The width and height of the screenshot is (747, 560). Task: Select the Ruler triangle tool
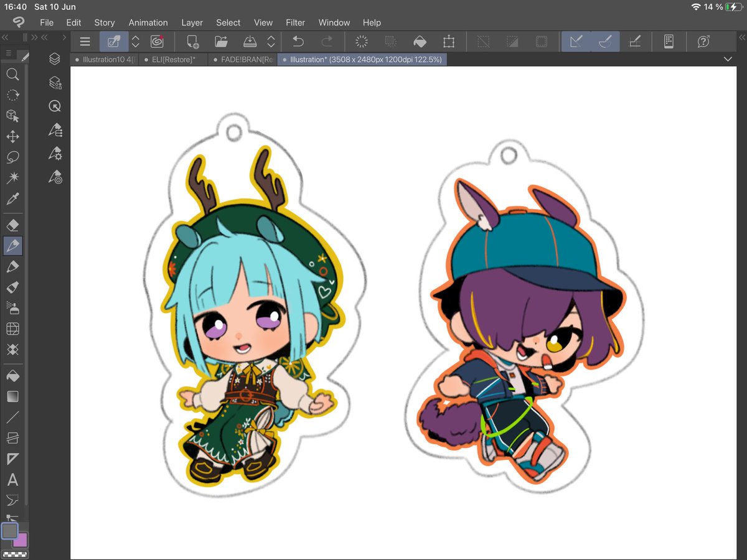12,459
